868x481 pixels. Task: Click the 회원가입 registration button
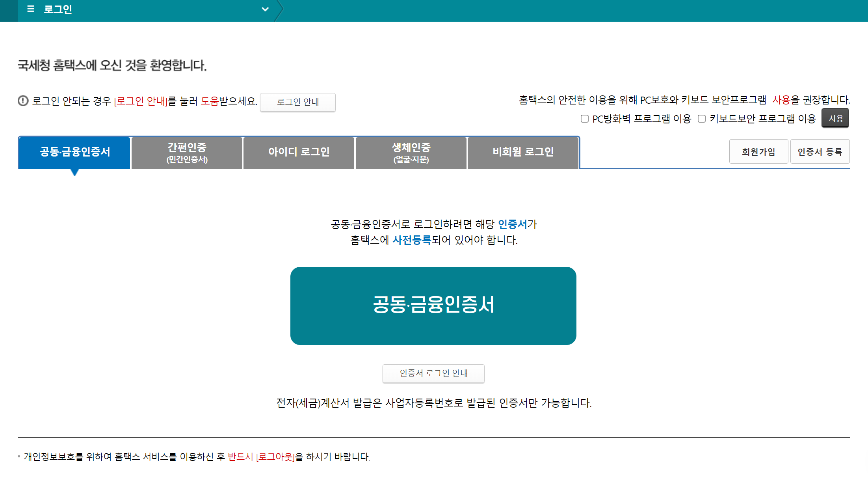pos(758,151)
